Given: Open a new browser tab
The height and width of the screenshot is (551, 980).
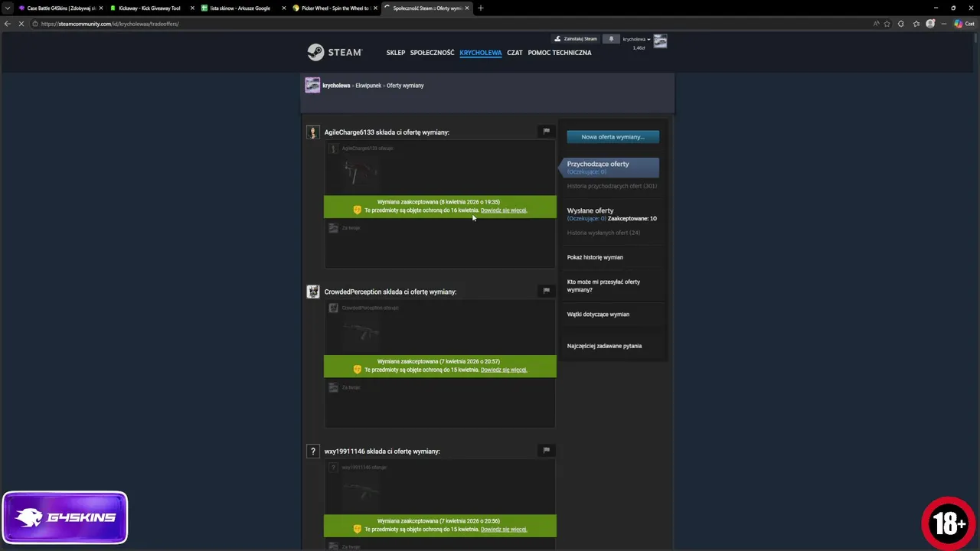Looking at the screenshot, I should (x=480, y=8).
